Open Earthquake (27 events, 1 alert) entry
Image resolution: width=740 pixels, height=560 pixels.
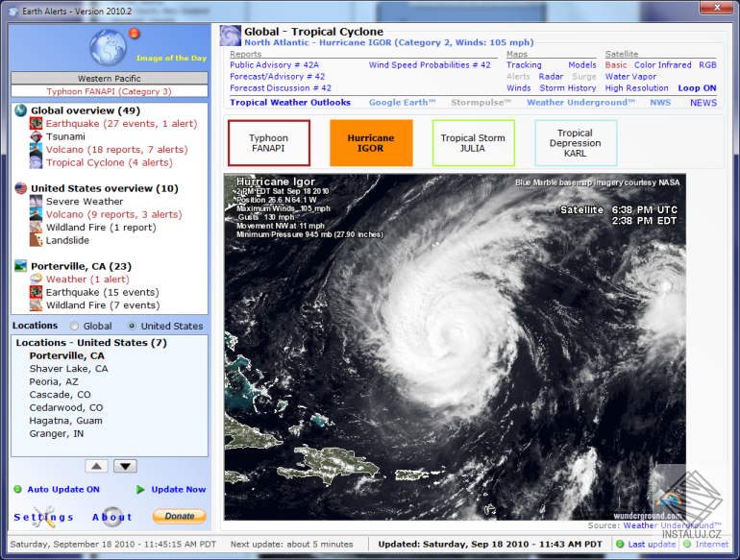(x=121, y=124)
